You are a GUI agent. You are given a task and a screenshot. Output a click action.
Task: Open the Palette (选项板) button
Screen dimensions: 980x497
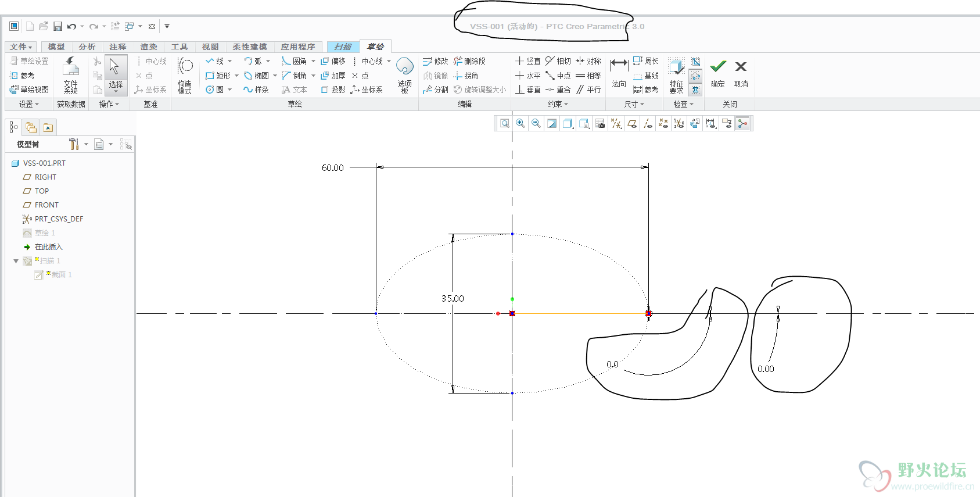click(x=405, y=76)
